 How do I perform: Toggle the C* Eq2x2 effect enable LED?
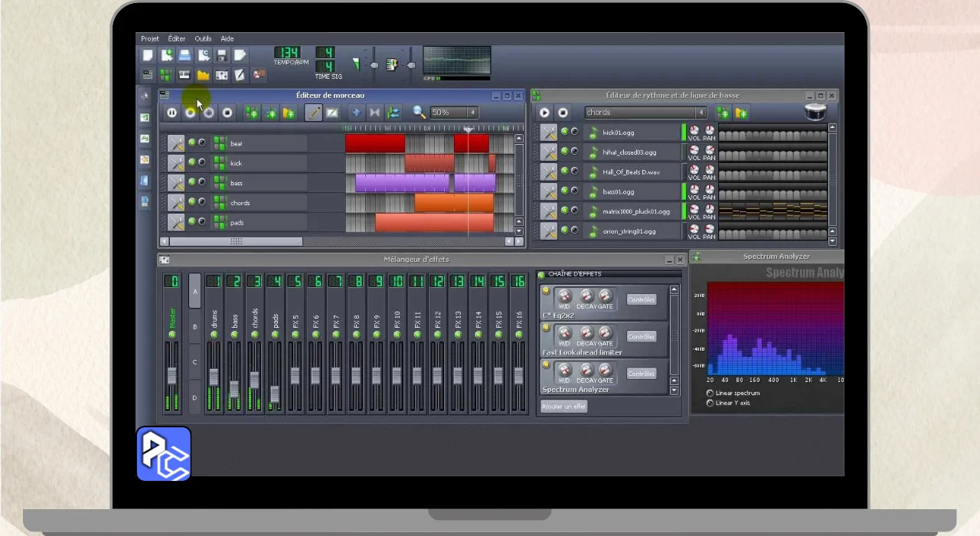(546, 291)
